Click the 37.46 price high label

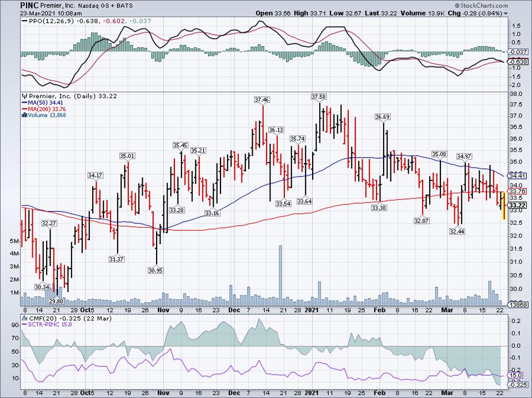click(262, 100)
